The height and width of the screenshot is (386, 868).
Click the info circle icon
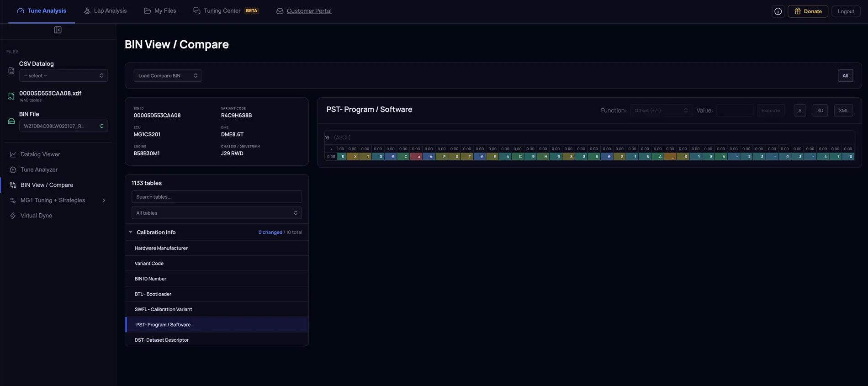pos(778,11)
